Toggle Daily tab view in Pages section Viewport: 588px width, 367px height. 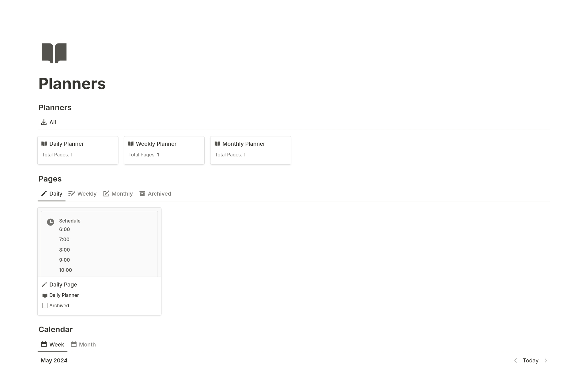click(x=51, y=194)
